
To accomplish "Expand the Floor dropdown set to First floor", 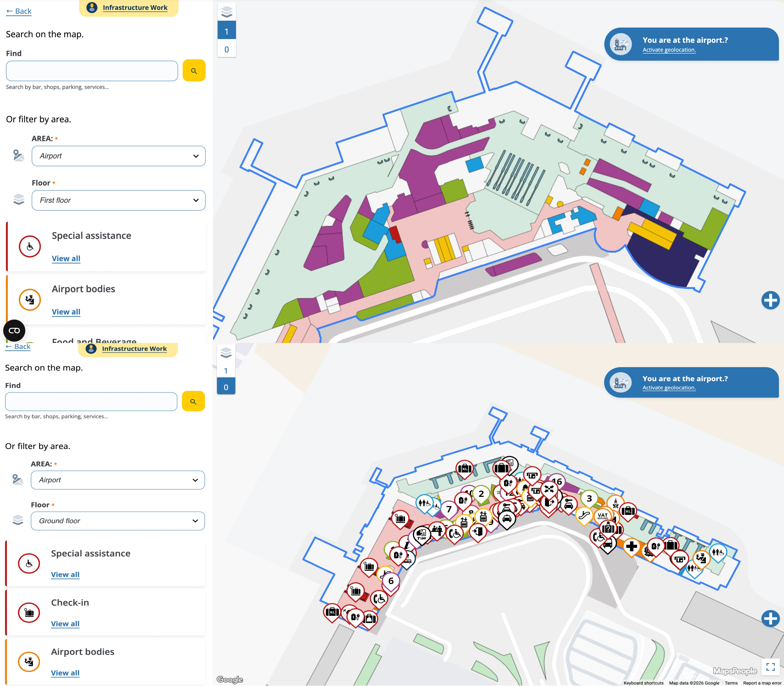I will point(118,200).
